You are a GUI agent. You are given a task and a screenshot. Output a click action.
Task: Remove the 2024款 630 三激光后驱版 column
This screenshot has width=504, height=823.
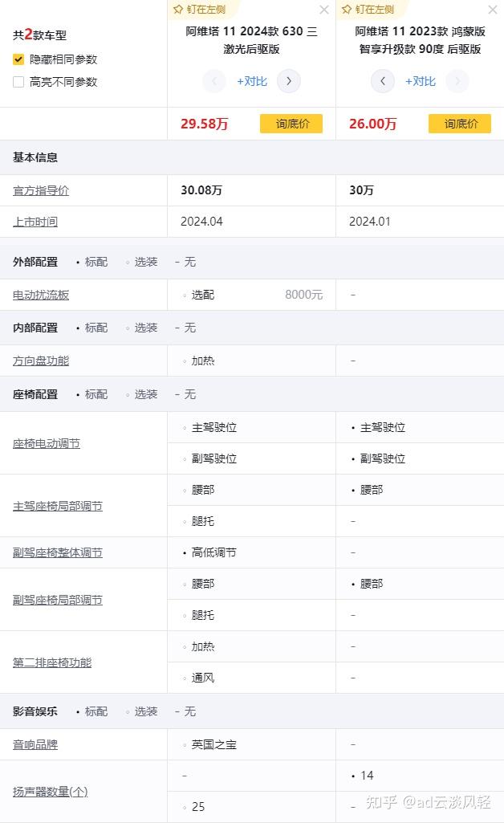point(324,10)
